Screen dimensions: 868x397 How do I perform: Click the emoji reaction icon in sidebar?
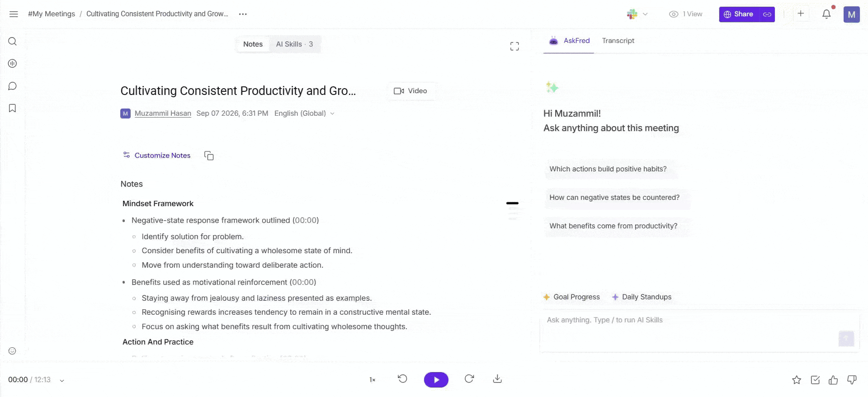tap(12, 351)
